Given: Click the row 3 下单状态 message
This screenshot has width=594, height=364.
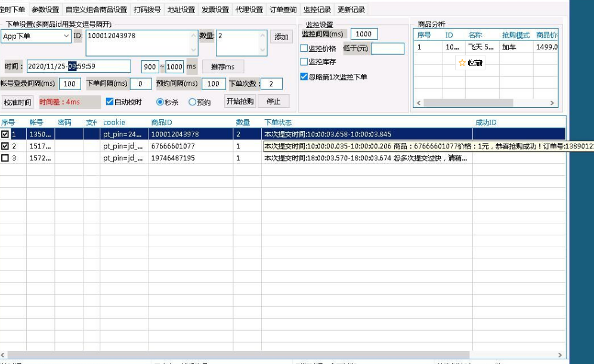Looking at the screenshot, I should point(366,158).
